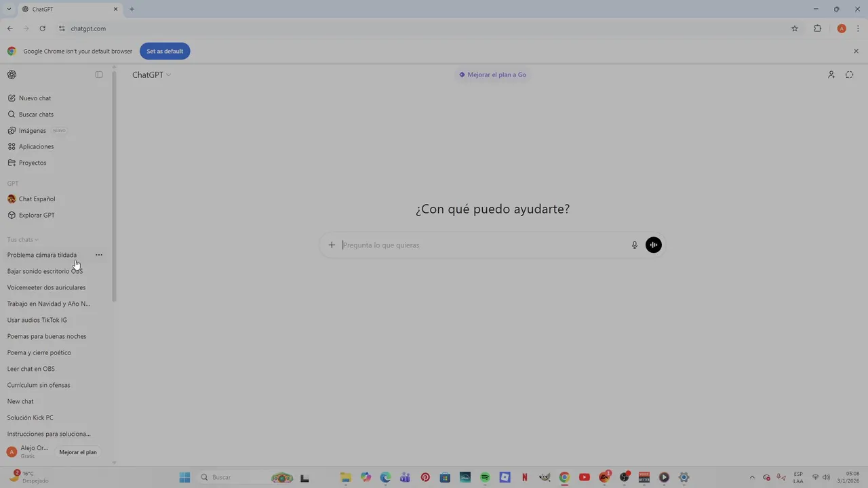The width and height of the screenshot is (868, 488).
Task: Open the Alejo Or... account menu
Action: [28, 452]
